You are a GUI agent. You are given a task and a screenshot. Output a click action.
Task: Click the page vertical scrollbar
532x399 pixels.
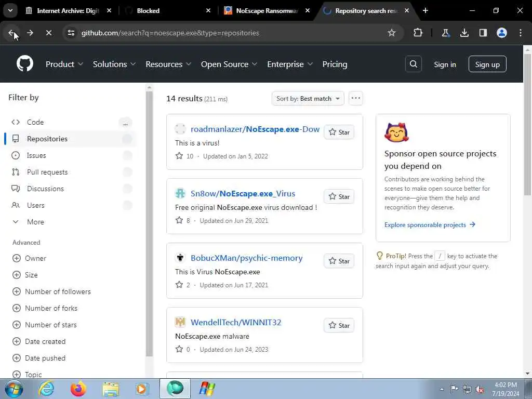point(527,125)
